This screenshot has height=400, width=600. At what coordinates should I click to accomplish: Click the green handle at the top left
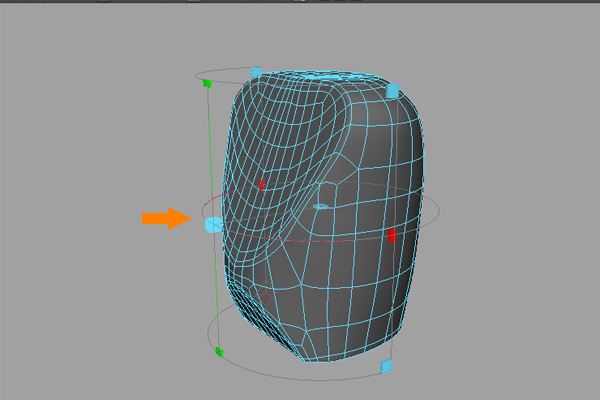click(206, 84)
